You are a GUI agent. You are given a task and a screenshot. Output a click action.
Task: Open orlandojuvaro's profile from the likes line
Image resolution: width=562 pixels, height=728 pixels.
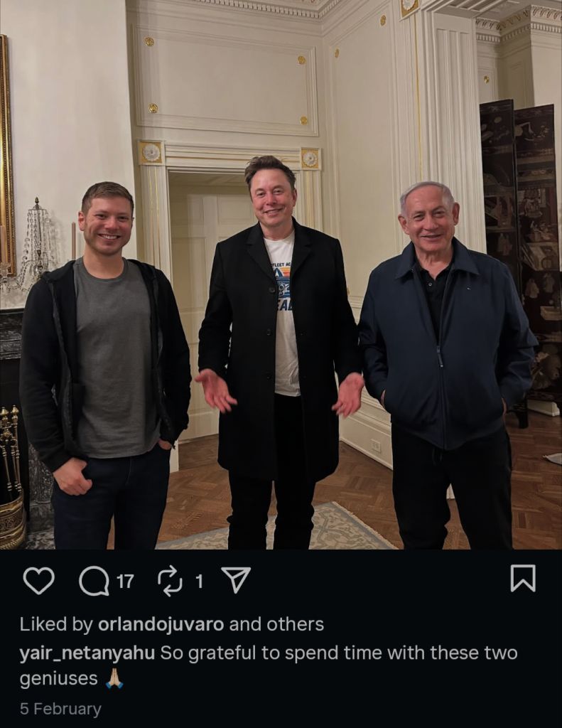coord(161,624)
